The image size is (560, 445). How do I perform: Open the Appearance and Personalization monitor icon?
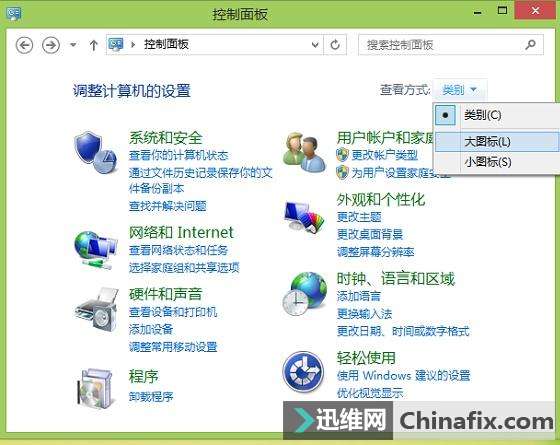click(x=304, y=217)
